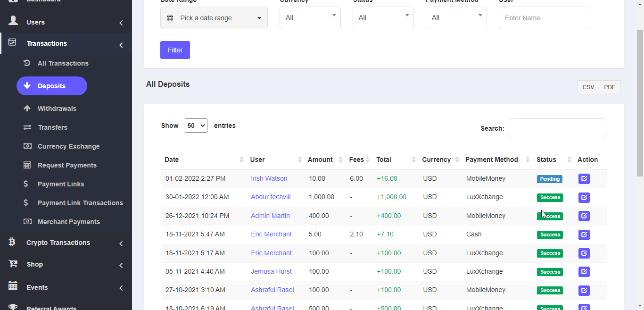This screenshot has height=310, width=644.
Task: Toggle sorting on the Amount column
Action: point(340,160)
